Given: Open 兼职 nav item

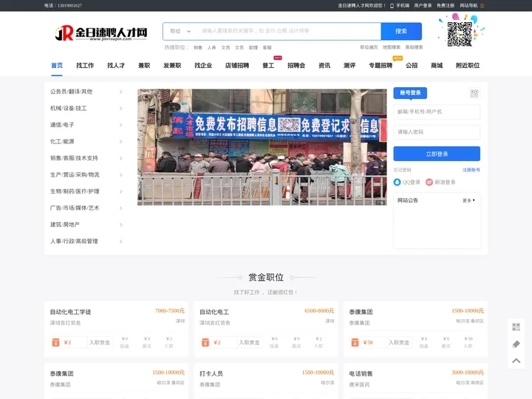Looking at the screenshot, I should coord(144,66).
